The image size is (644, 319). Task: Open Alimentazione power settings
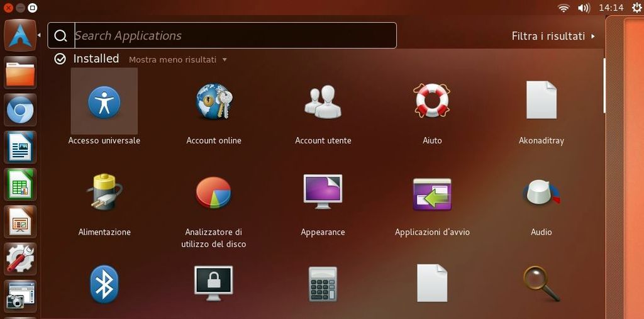pos(104,193)
